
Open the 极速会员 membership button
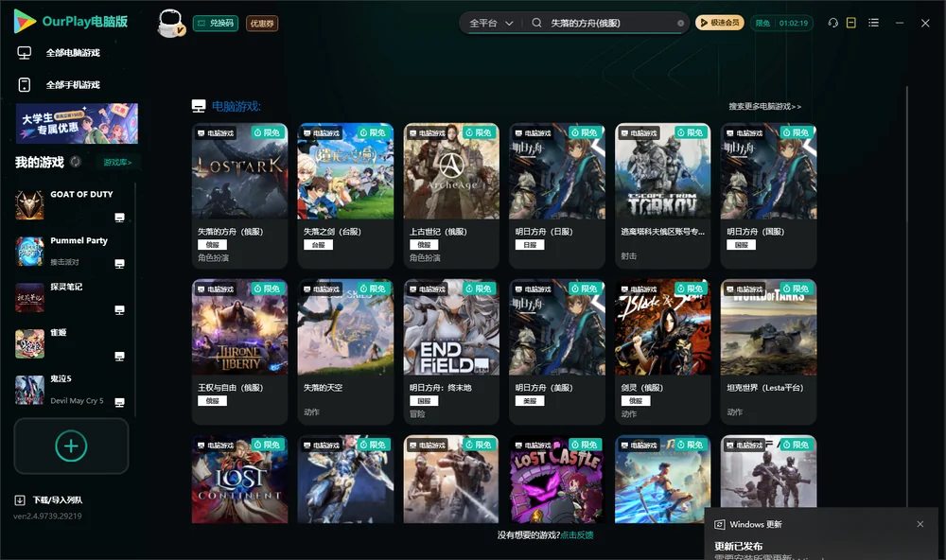719,23
